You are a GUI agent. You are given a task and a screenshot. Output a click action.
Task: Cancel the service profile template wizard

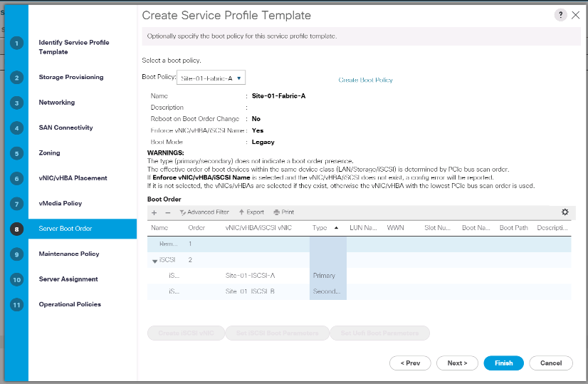551,363
